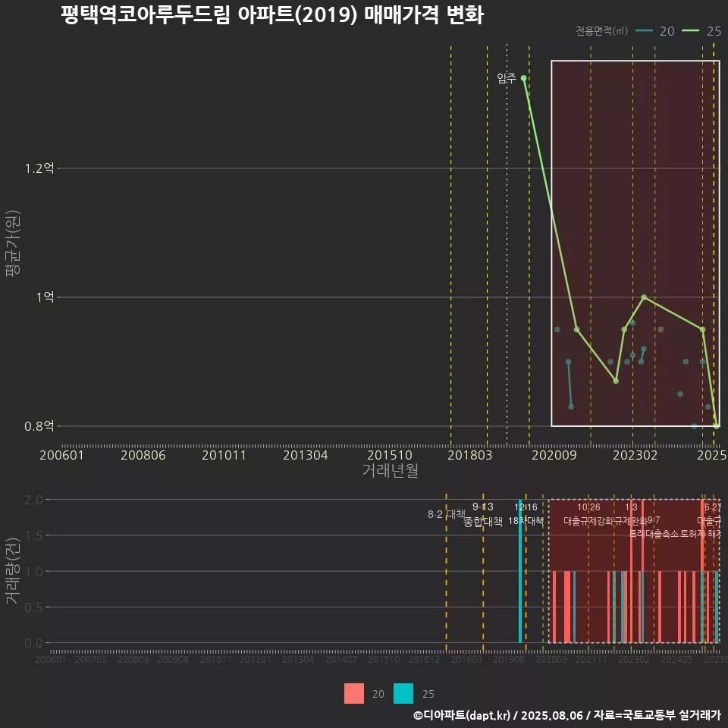Click the tall cyan bar in the volume chart
This screenshot has height=728, width=728.
[x=520, y=571]
